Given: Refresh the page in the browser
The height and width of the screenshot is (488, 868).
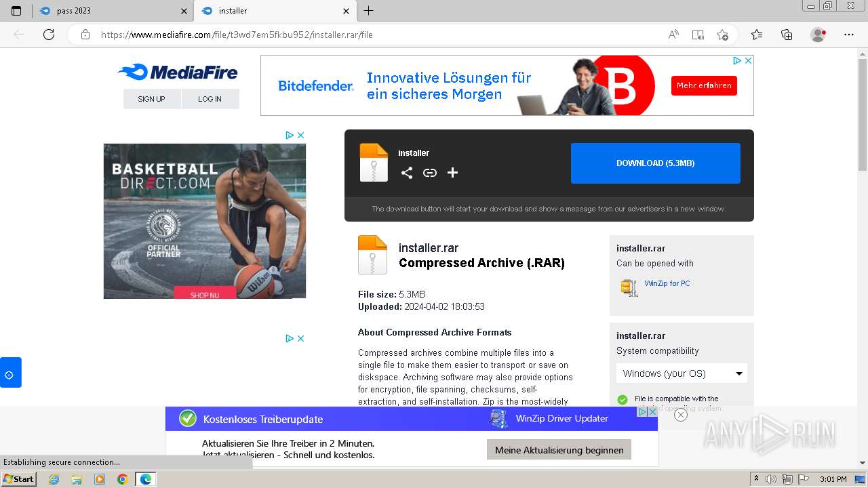Looking at the screenshot, I should 49,35.
